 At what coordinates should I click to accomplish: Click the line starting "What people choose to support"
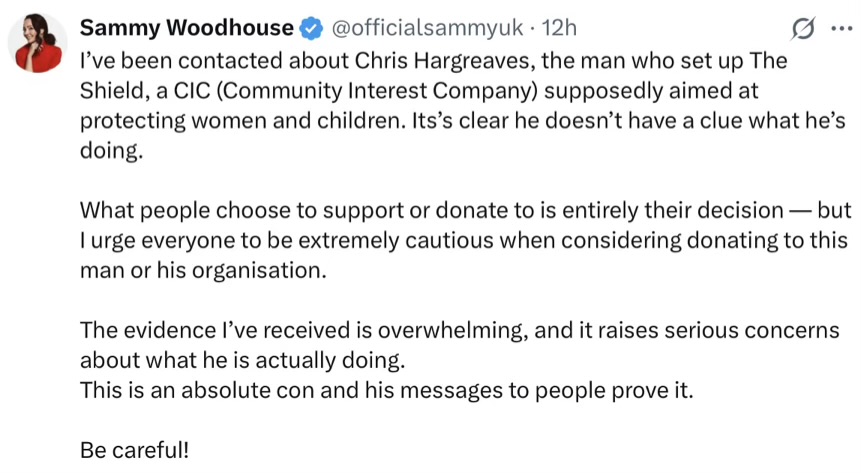pos(466,210)
